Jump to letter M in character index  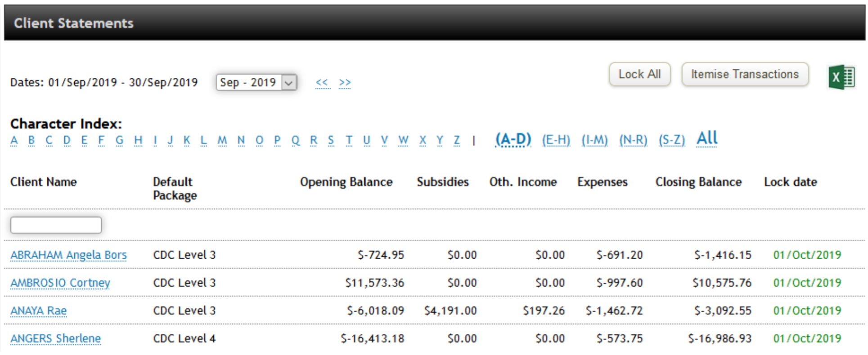click(x=222, y=140)
